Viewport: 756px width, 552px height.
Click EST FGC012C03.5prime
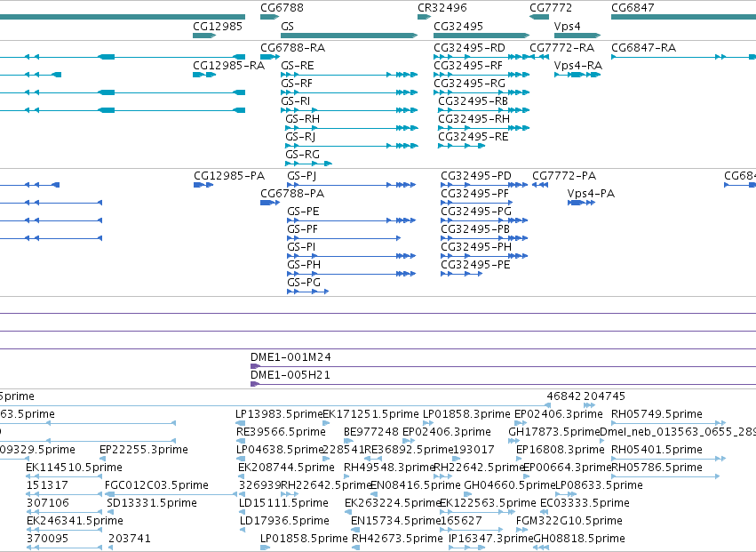coord(156,485)
